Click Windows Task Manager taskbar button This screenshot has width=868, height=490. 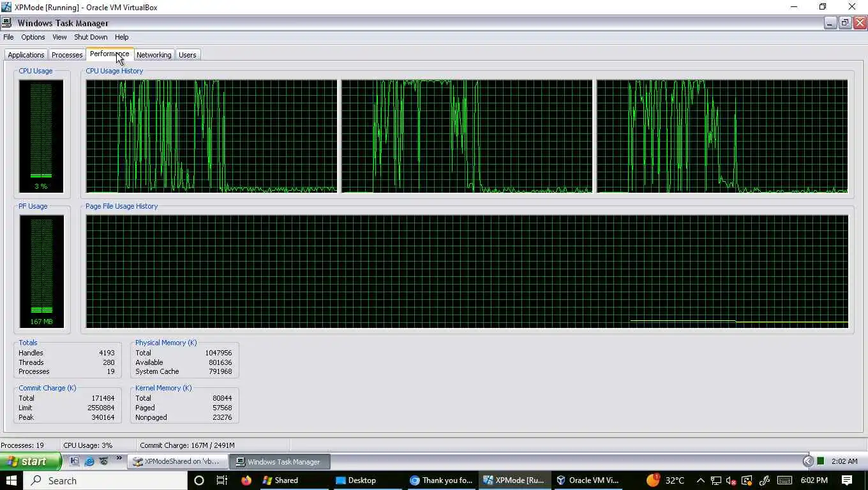pyautogui.click(x=278, y=461)
